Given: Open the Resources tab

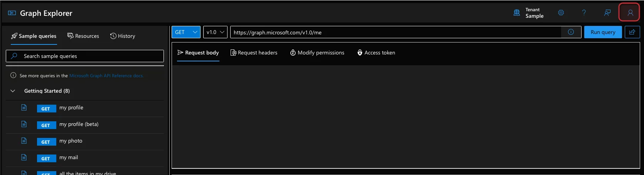Looking at the screenshot, I should (x=83, y=36).
